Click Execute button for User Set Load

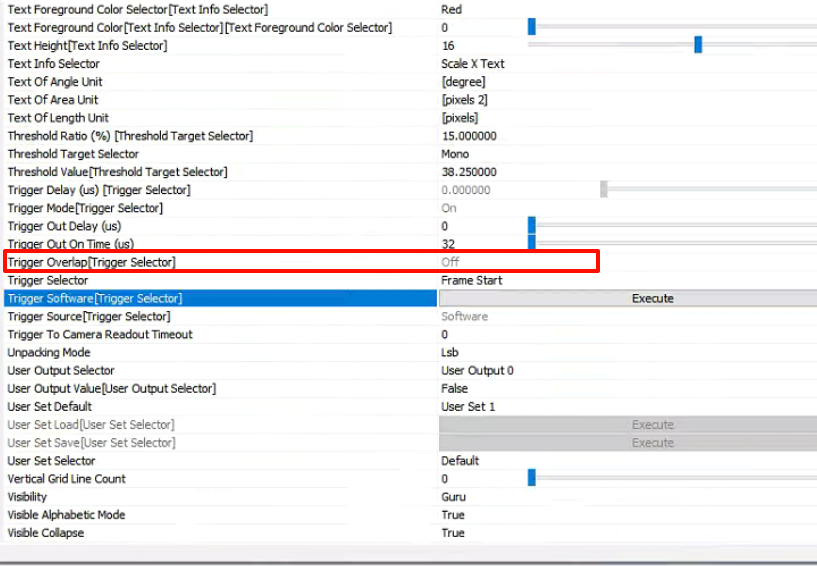tap(652, 425)
